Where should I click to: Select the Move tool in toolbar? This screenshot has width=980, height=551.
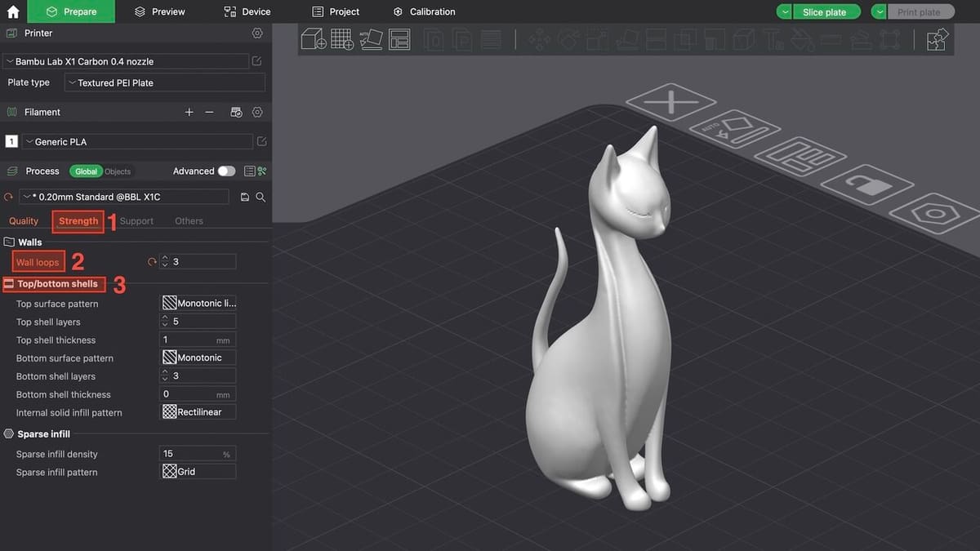538,39
